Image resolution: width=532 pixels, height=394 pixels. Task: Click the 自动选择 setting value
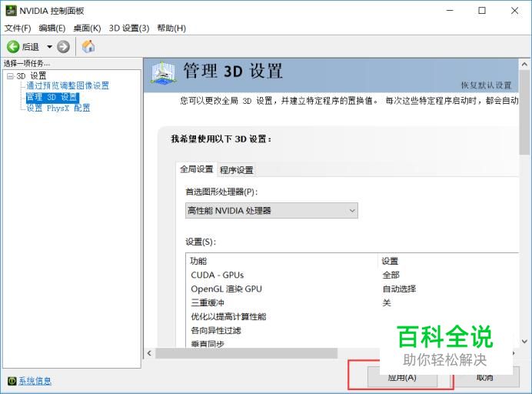point(399,289)
